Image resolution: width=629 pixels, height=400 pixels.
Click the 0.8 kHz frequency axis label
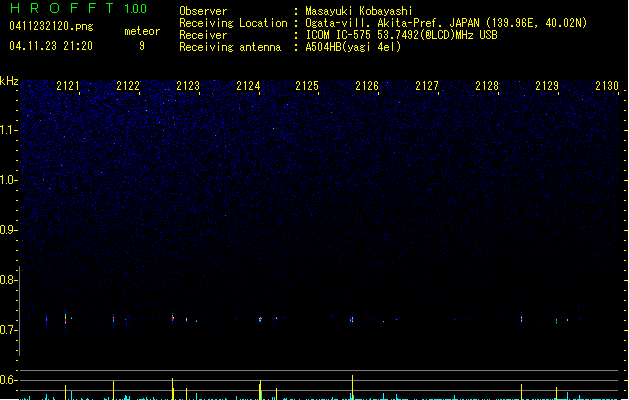click(8, 280)
